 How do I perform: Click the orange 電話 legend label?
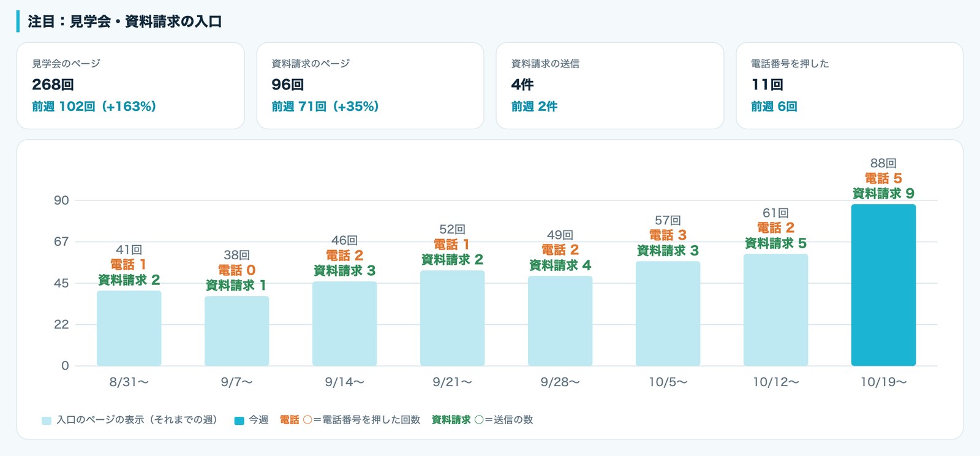click(290, 420)
